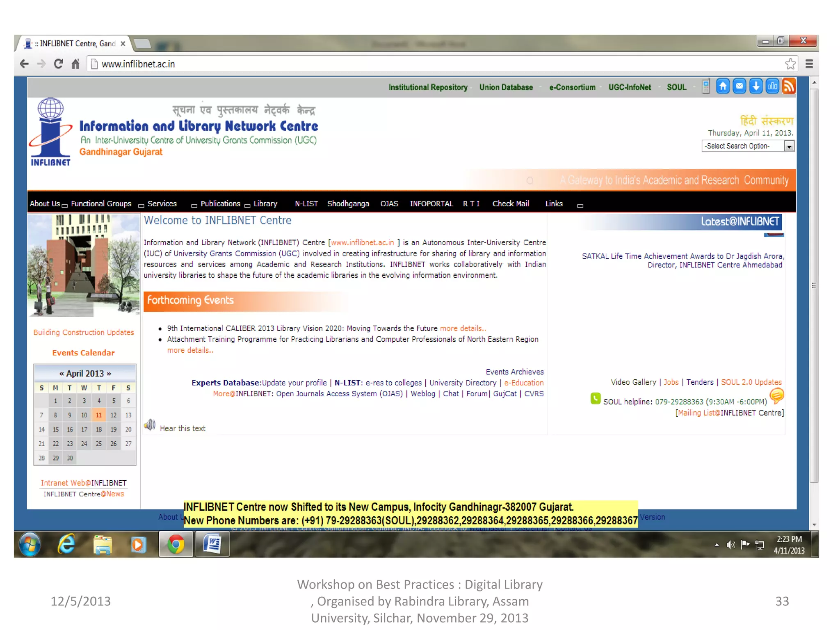Screen dimensions: 840x630
Task: Open the Jobs link
Action: click(x=671, y=382)
